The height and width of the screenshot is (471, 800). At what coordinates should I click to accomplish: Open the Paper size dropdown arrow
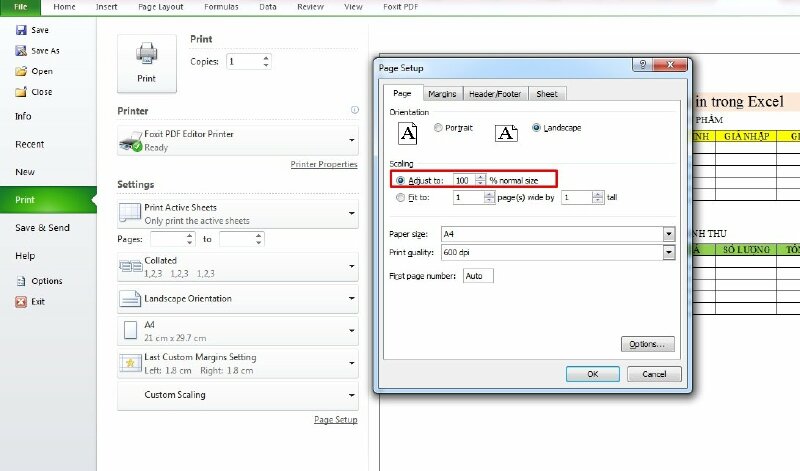[x=669, y=234]
